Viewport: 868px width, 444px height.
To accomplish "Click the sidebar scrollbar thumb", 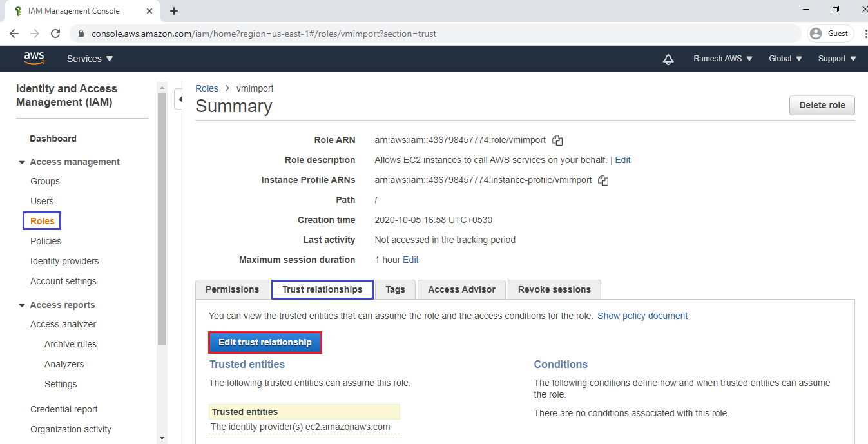I will point(162,219).
